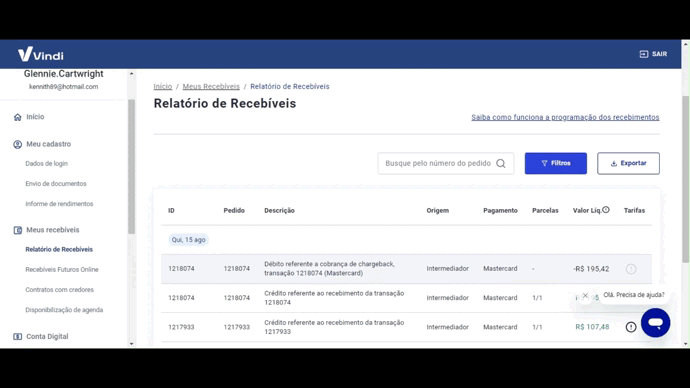Open tarifas info icon for R$ 107,48 row
The height and width of the screenshot is (388, 690).
(631, 327)
